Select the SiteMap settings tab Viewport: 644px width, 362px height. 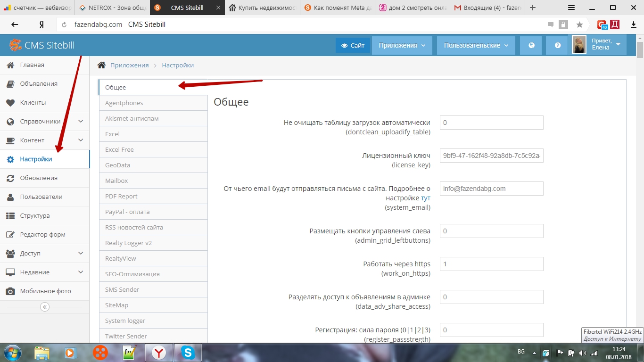[x=153, y=305]
